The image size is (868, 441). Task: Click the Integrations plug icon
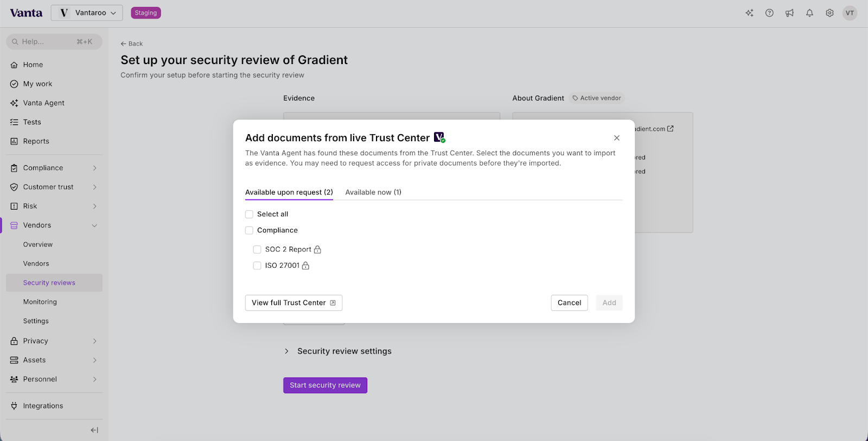pos(14,406)
